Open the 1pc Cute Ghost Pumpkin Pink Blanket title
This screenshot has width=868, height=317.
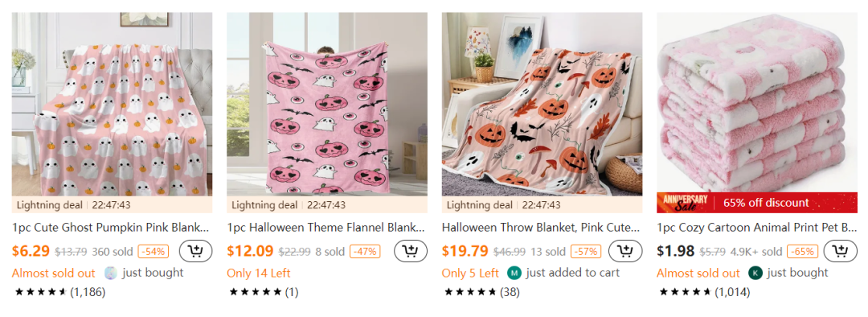point(111,227)
